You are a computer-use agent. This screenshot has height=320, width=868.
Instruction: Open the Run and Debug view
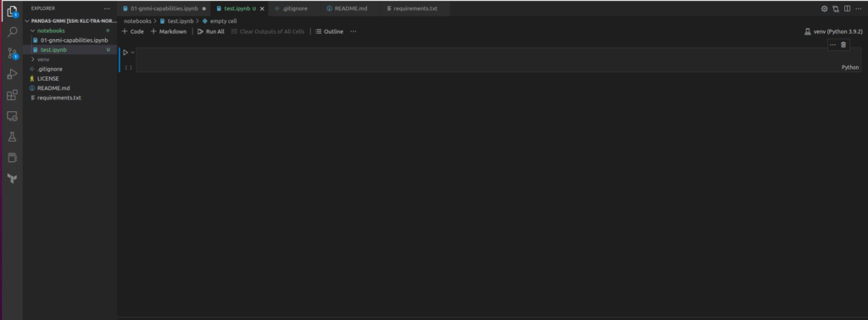pos(12,75)
